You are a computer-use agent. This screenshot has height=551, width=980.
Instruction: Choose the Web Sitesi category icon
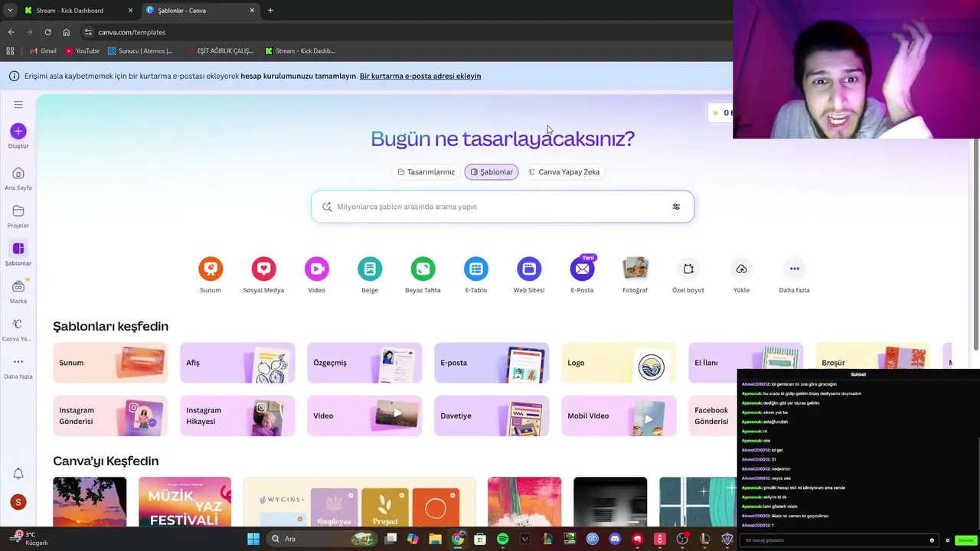point(529,269)
